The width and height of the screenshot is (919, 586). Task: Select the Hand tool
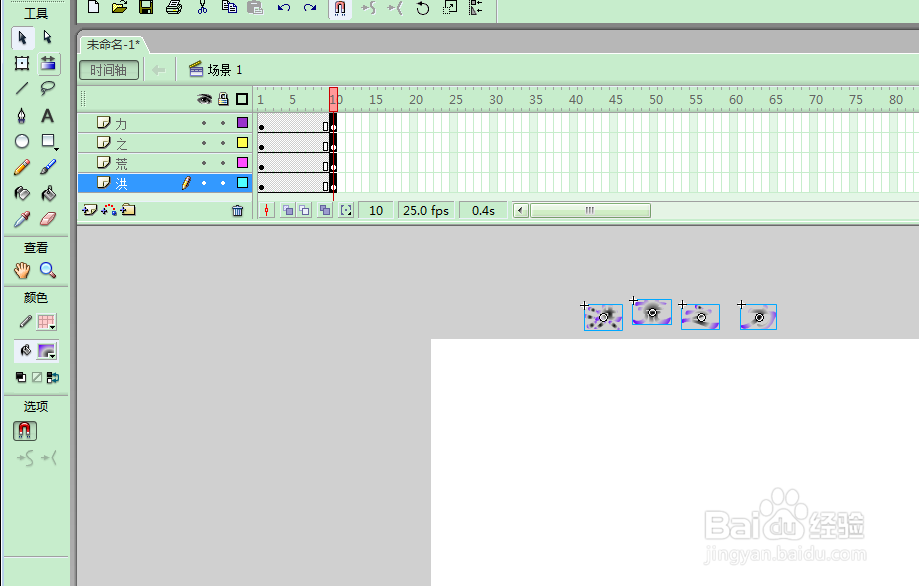tap(22, 270)
